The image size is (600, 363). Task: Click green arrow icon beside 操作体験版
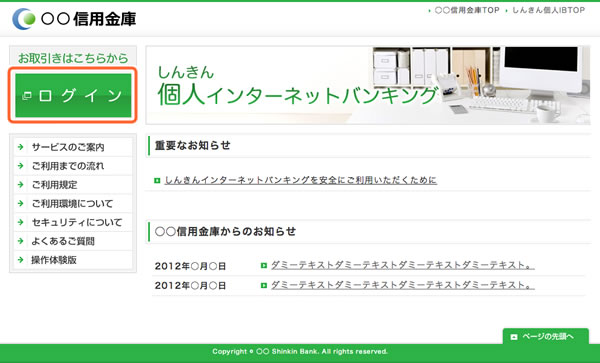coord(21,260)
